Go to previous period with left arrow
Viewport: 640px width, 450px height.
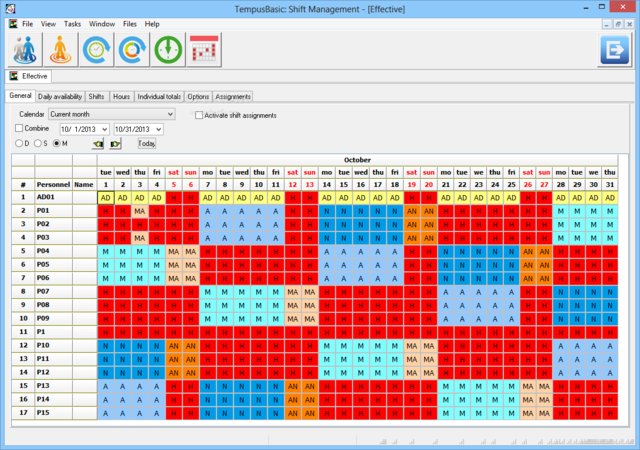pyautogui.click(x=98, y=143)
